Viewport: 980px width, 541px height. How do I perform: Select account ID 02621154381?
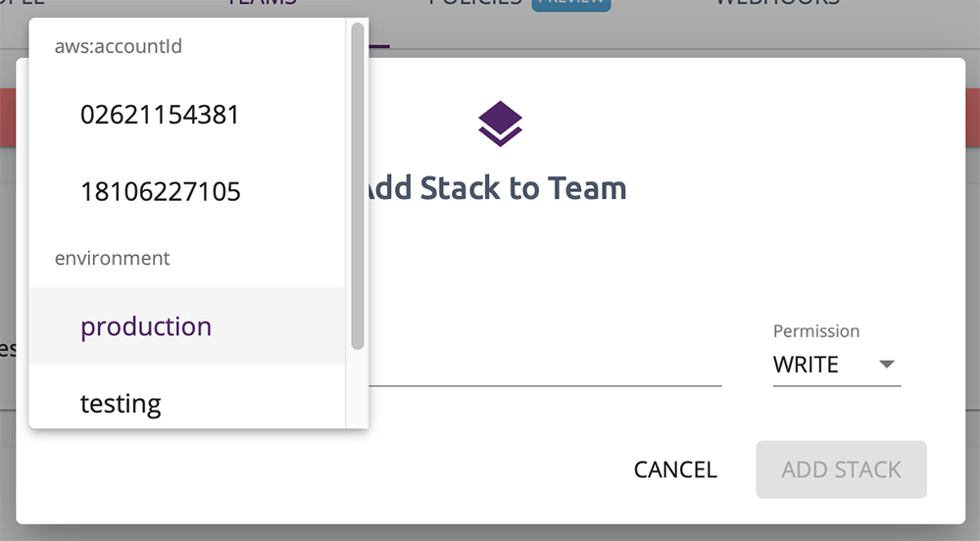click(160, 115)
